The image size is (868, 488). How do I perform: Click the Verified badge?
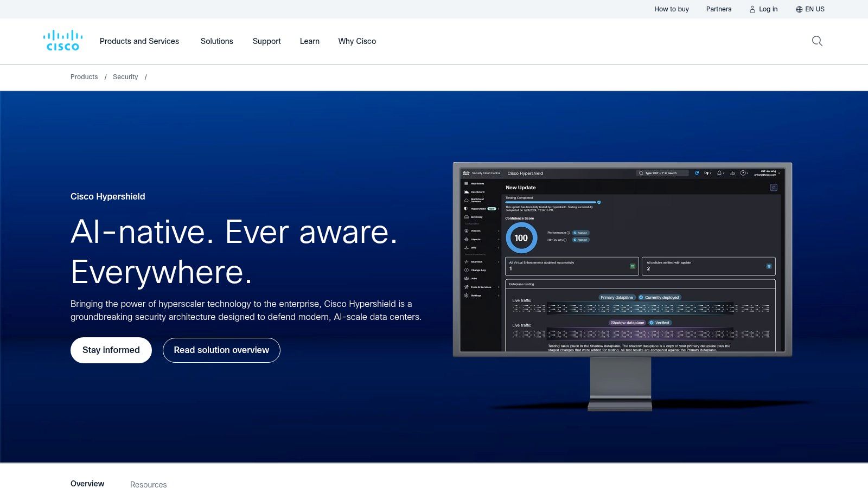coord(660,323)
